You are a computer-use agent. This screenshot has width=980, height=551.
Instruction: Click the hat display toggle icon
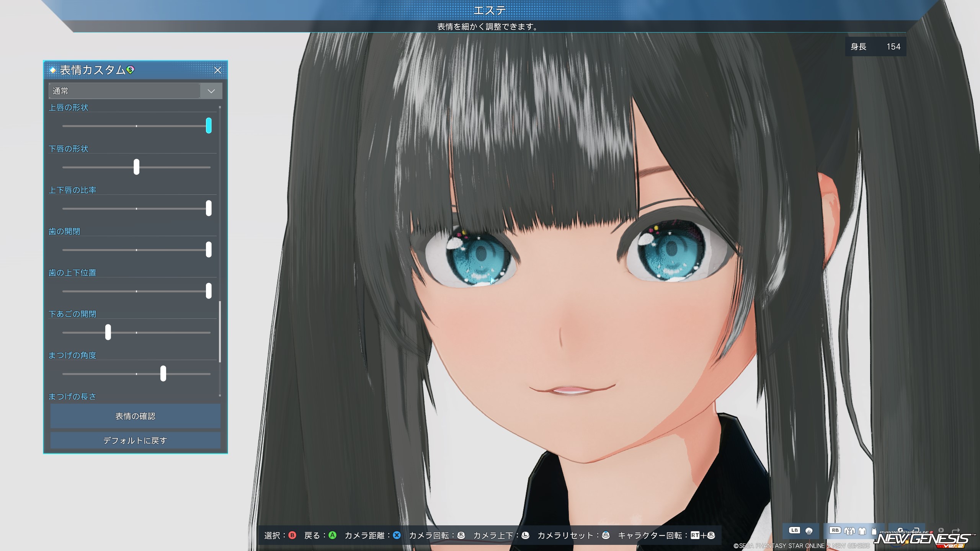(809, 531)
